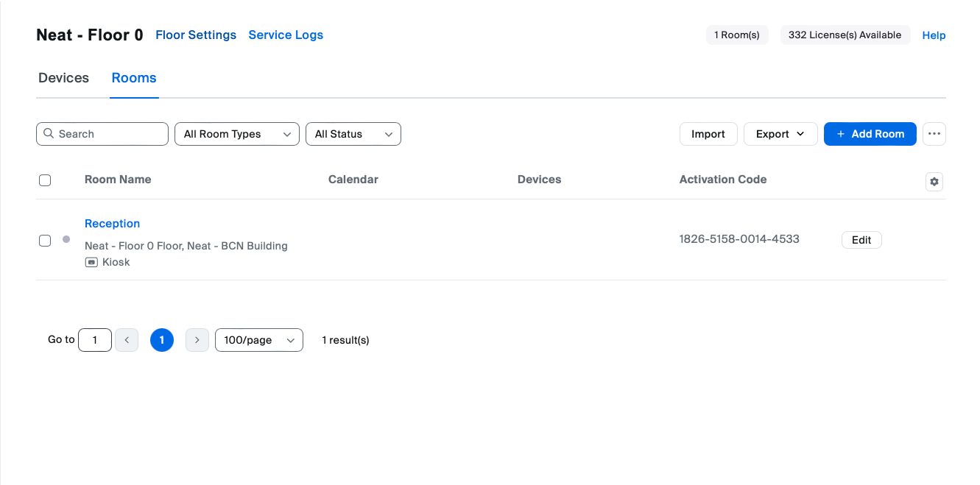Expand the Export dropdown button
The height and width of the screenshot is (485, 980).
pyautogui.click(x=780, y=134)
